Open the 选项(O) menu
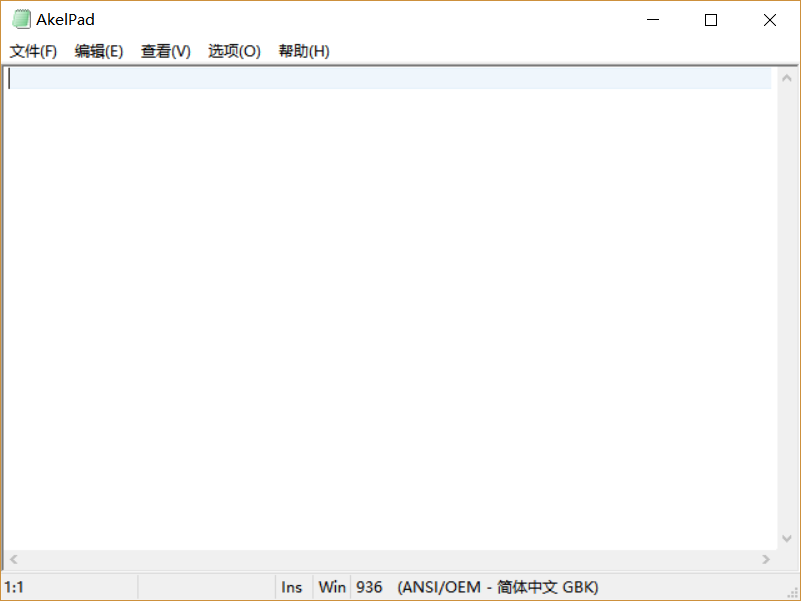 (x=234, y=51)
